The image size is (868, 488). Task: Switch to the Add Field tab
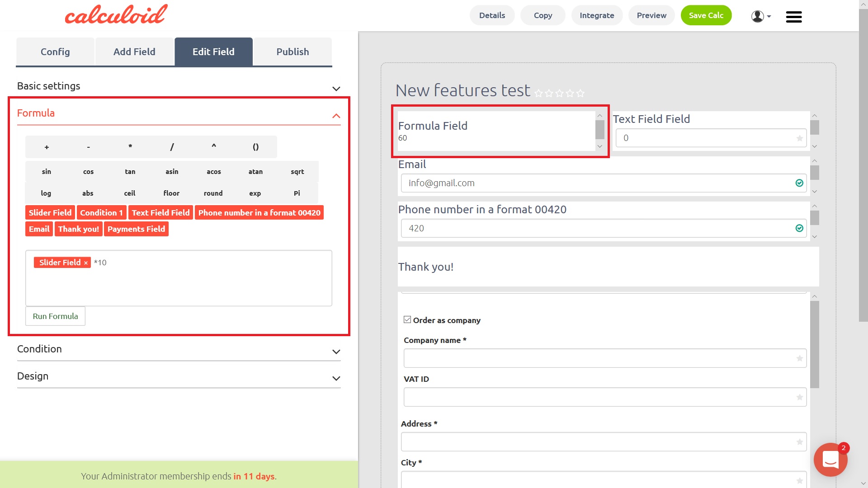[x=134, y=52]
